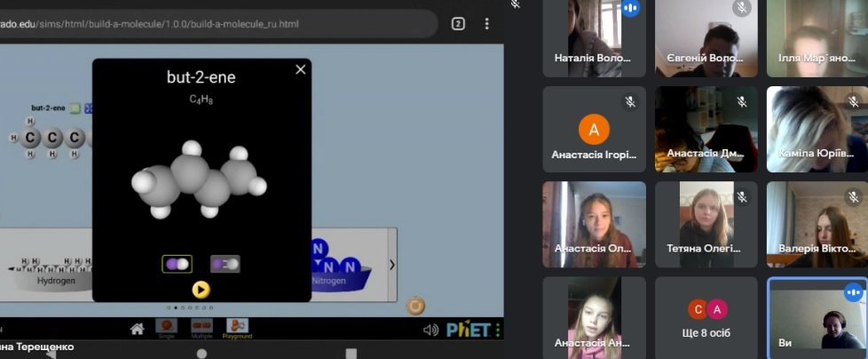This screenshot has width=868, height=359.
Task: Select Анастасія Ігорі... participant tile
Action: pyautogui.click(x=594, y=129)
